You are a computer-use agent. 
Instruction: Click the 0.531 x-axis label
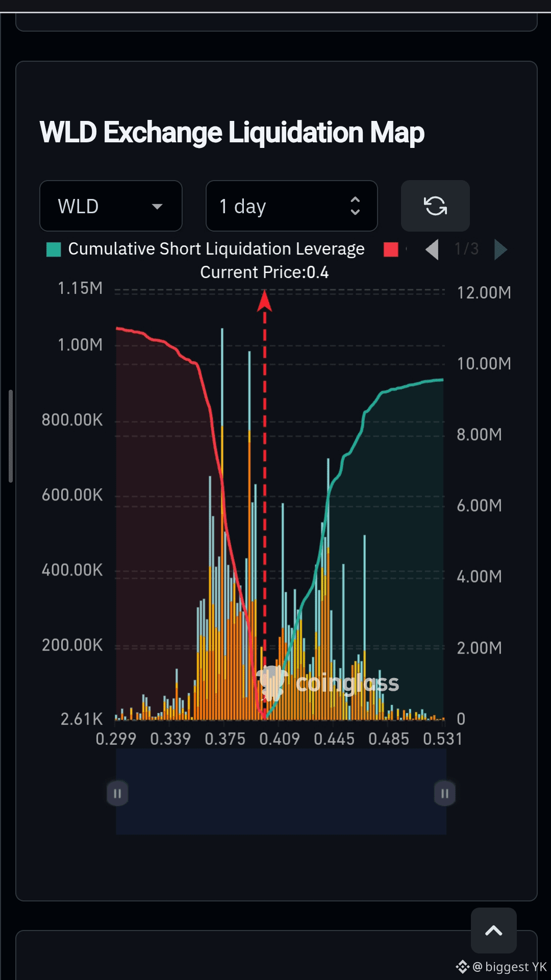[x=443, y=739]
